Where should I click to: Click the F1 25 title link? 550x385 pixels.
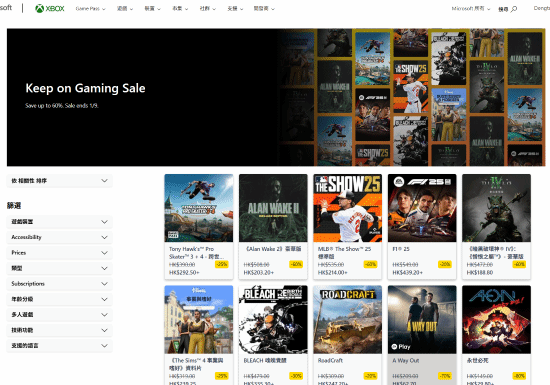click(401, 249)
